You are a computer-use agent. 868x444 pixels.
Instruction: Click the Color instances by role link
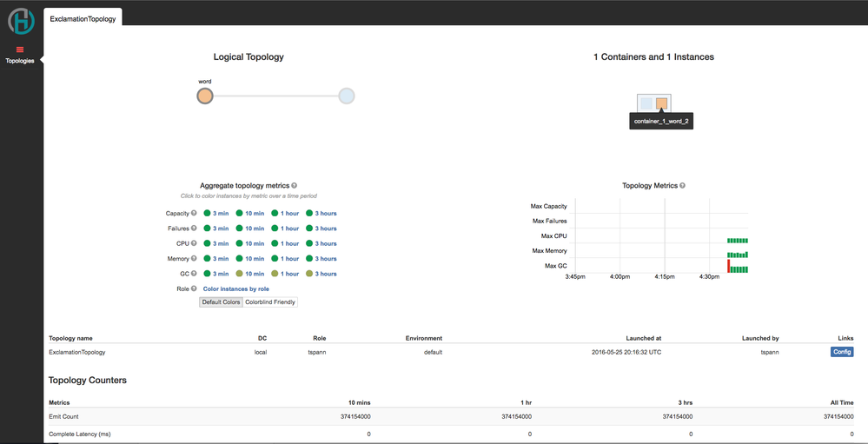coord(236,289)
